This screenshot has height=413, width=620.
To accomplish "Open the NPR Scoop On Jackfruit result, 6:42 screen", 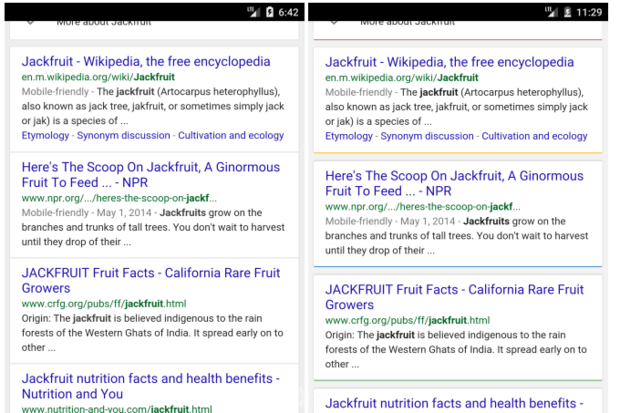I will coord(151,174).
